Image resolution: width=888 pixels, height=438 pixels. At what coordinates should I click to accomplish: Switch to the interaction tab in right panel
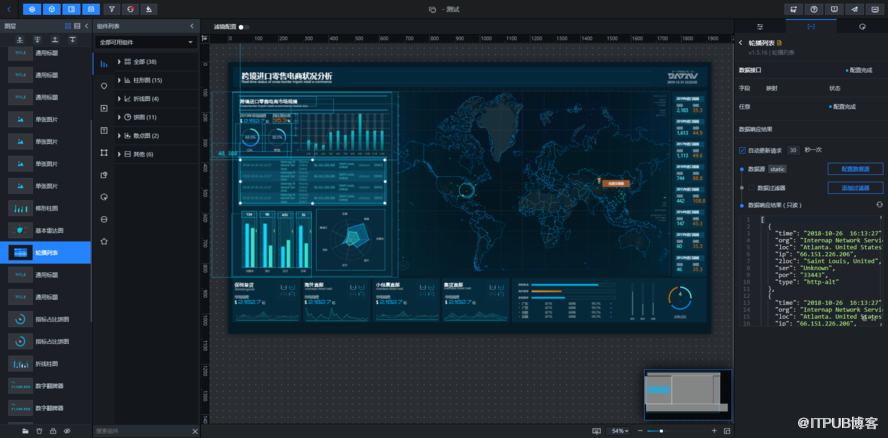tap(862, 27)
